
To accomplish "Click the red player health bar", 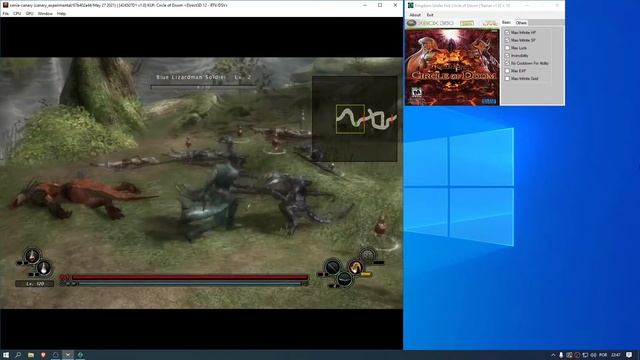I will click(190, 278).
